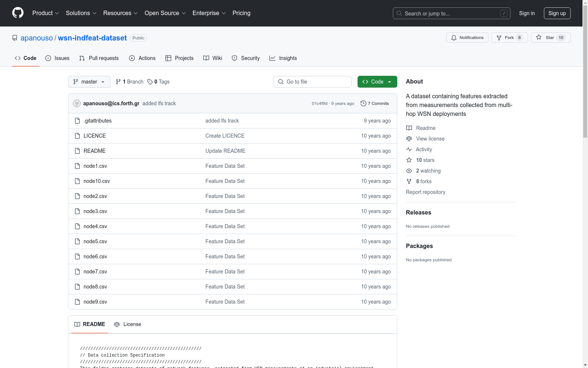Click the branch icon beside 1 Branch
The height and width of the screenshot is (368, 588).
tap(118, 82)
